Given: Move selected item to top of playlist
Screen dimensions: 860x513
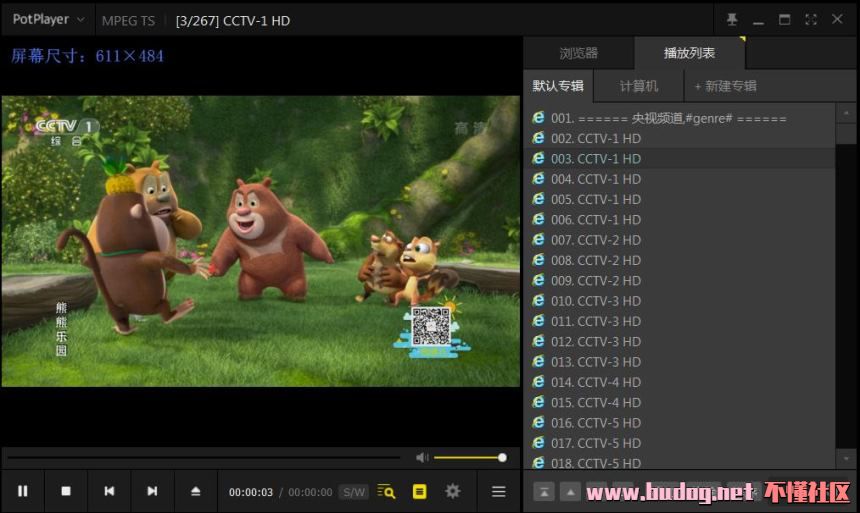Looking at the screenshot, I should [x=544, y=492].
